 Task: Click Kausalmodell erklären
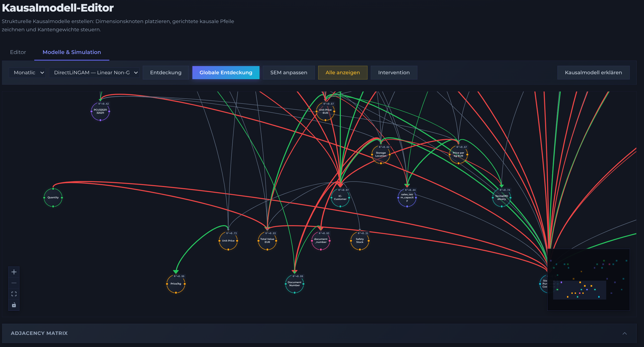(593, 72)
